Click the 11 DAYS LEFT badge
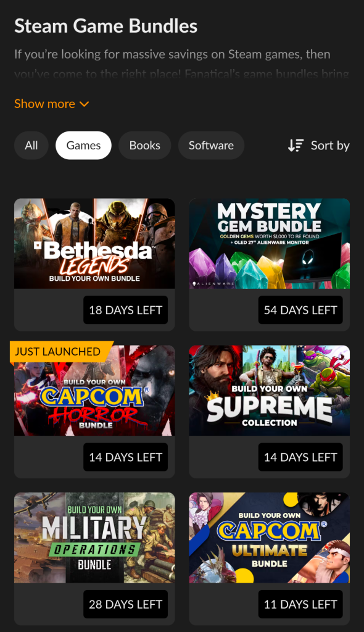The height and width of the screenshot is (632, 364). tap(300, 604)
